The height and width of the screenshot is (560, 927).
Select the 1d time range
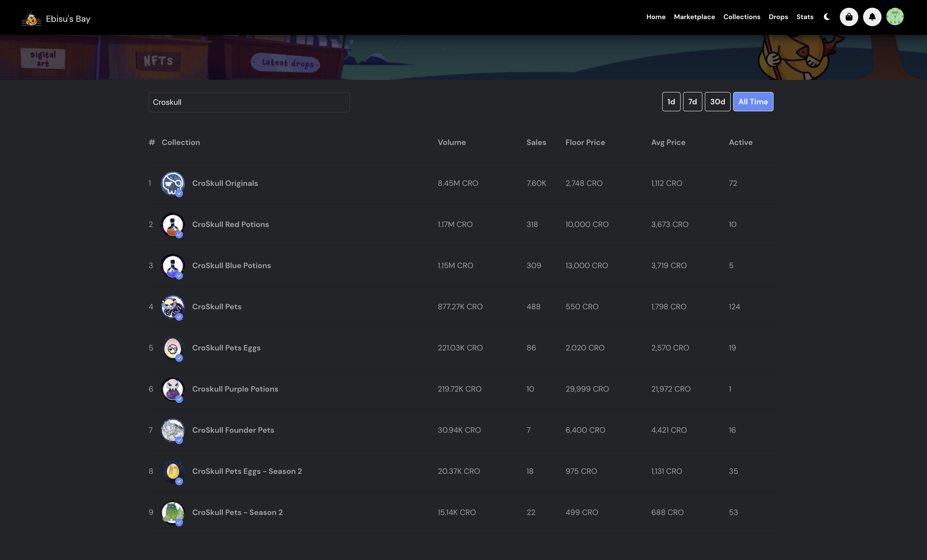click(x=671, y=102)
